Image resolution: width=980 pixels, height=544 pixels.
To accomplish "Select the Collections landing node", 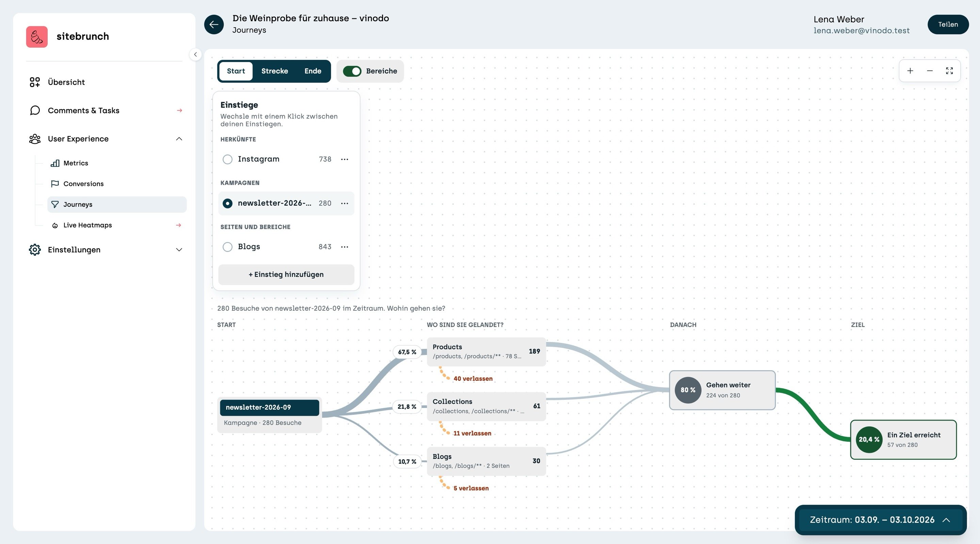I will coord(486,406).
